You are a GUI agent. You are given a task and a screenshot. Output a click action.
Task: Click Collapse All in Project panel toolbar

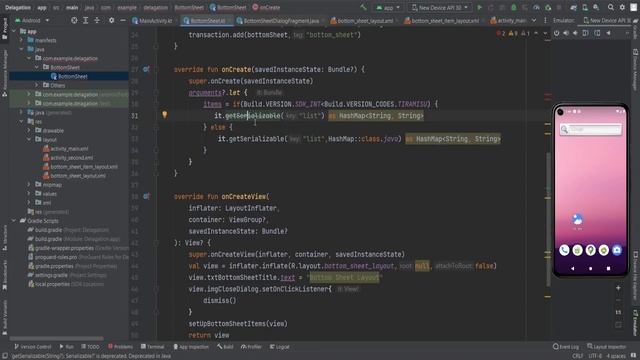97,20
